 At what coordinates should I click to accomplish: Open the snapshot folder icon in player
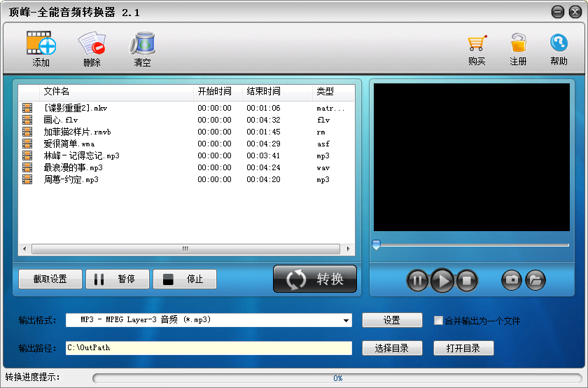tap(535, 280)
